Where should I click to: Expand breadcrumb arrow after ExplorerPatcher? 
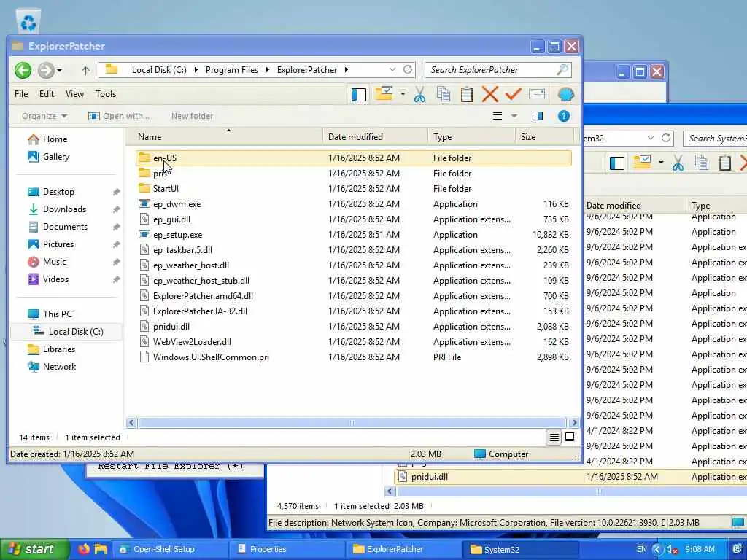(347, 70)
